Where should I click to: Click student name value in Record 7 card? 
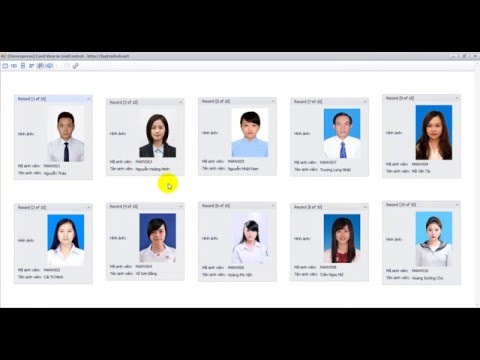click(335, 170)
